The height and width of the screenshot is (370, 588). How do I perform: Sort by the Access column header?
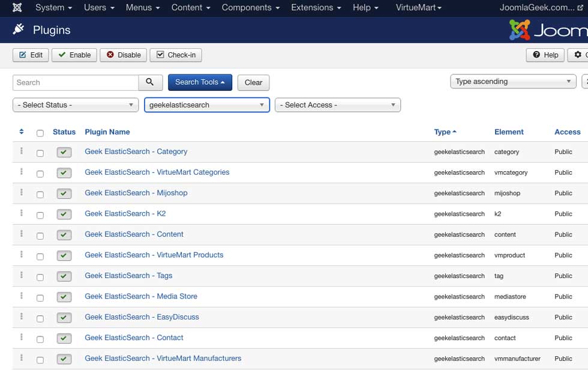pos(568,132)
